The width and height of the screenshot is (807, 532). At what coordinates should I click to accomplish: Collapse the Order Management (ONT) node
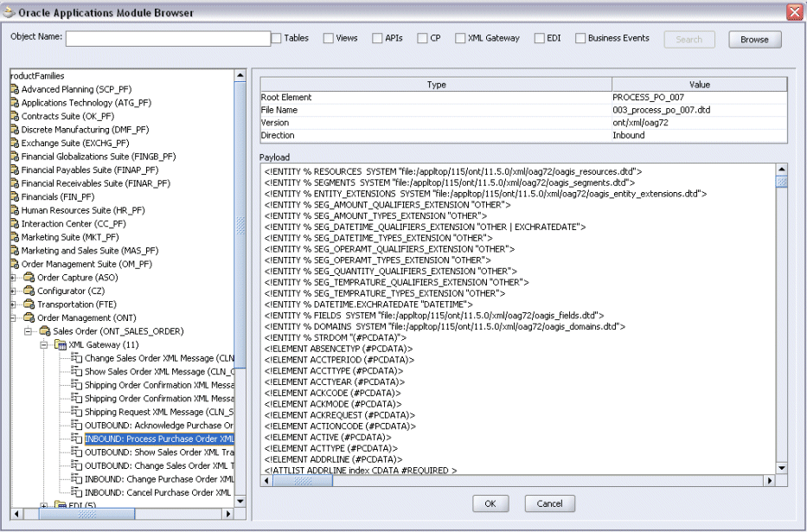13,318
